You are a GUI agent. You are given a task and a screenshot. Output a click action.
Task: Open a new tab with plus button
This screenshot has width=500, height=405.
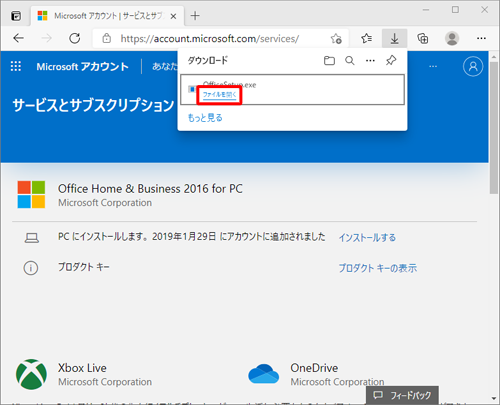pyautogui.click(x=195, y=16)
